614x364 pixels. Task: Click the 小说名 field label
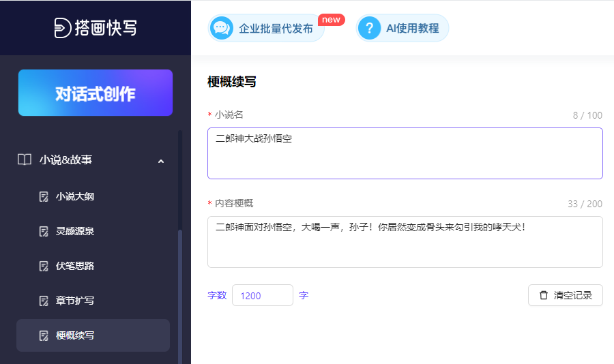pos(229,115)
